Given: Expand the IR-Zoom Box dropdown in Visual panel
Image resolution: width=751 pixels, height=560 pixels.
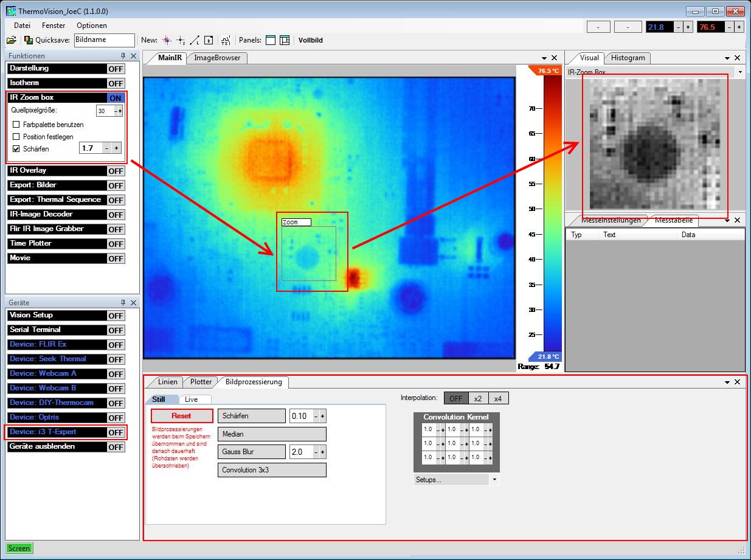Looking at the screenshot, I should click(x=740, y=72).
